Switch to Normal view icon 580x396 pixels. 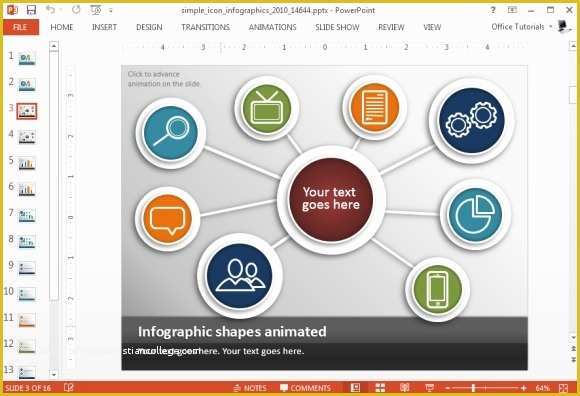[355, 388]
